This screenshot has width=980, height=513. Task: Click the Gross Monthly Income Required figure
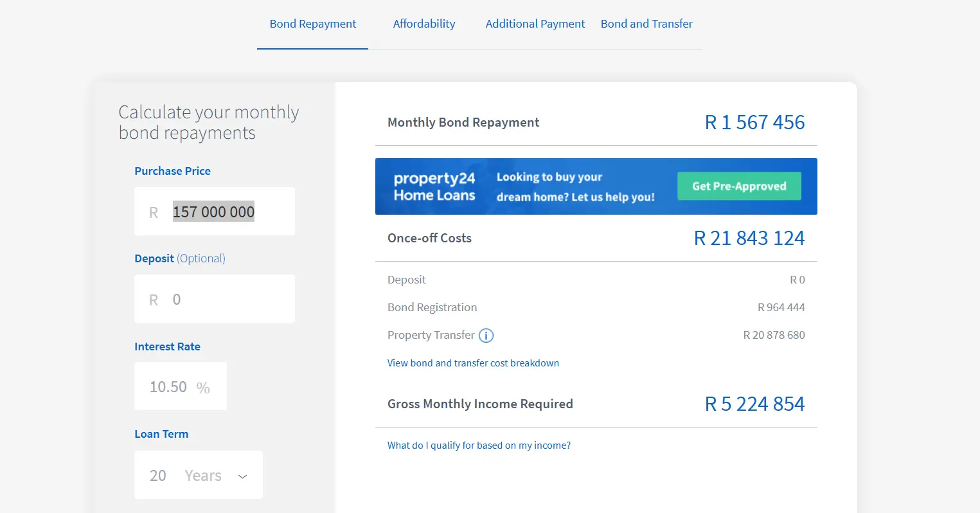754,404
